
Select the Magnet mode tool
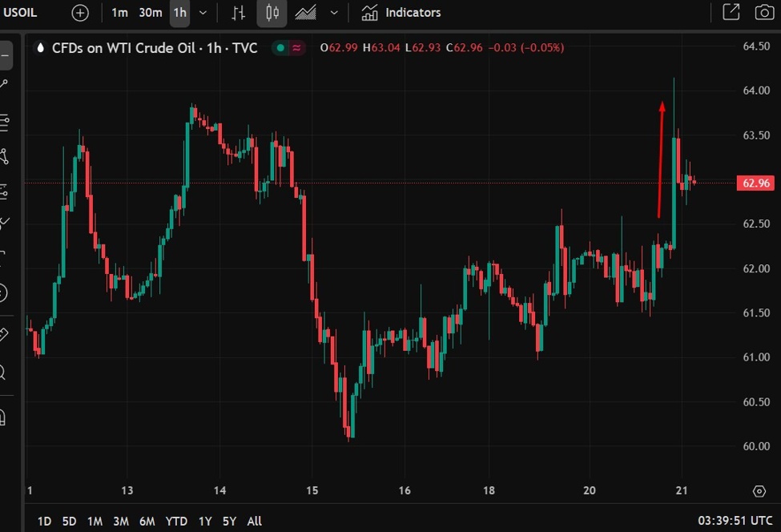pyautogui.click(x=4, y=417)
